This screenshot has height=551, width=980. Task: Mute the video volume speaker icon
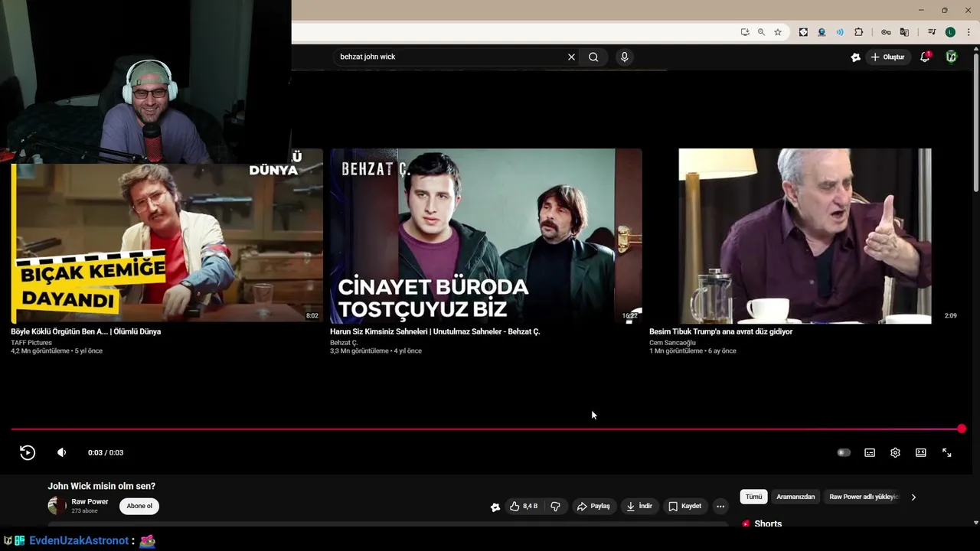tap(62, 452)
